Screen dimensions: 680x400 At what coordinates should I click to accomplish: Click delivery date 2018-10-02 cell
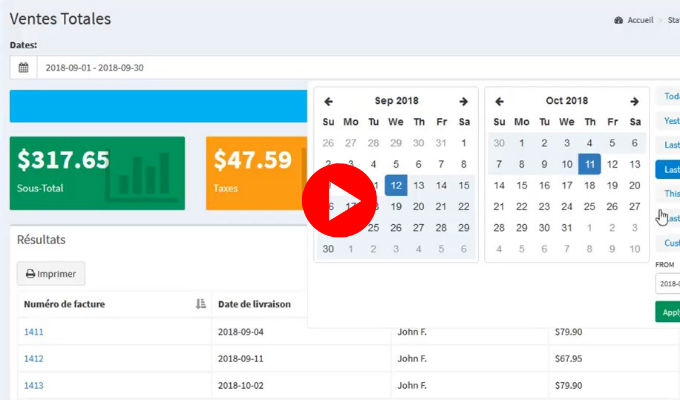pyautogui.click(x=241, y=386)
